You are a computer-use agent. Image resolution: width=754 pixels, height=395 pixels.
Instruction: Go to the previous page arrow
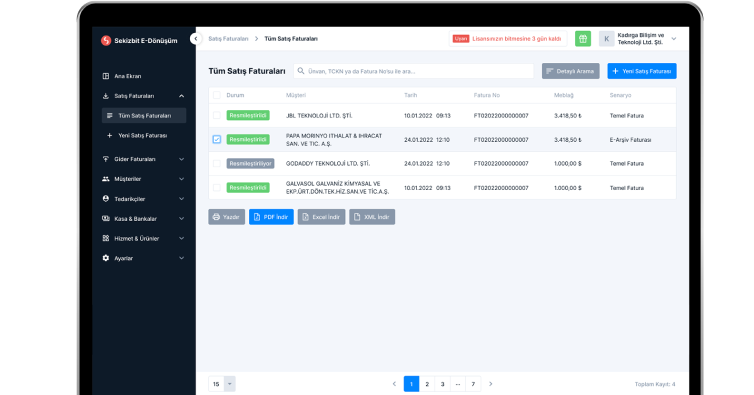point(394,384)
